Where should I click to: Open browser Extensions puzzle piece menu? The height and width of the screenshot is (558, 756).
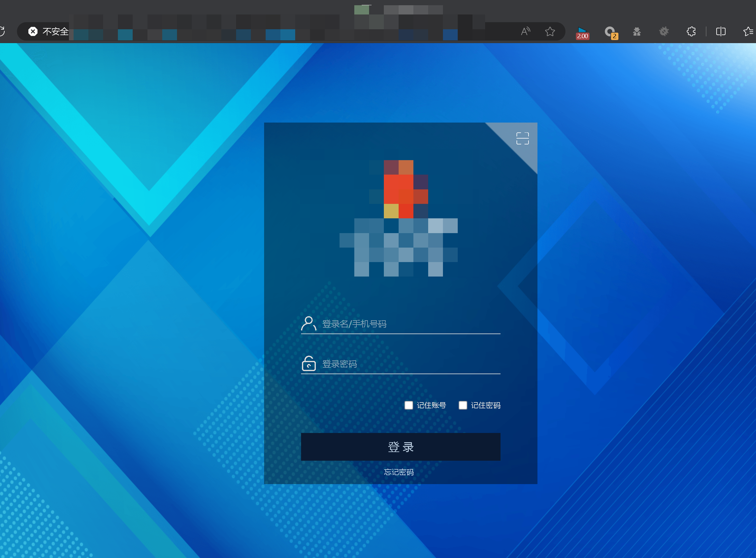tap(691, 31)
